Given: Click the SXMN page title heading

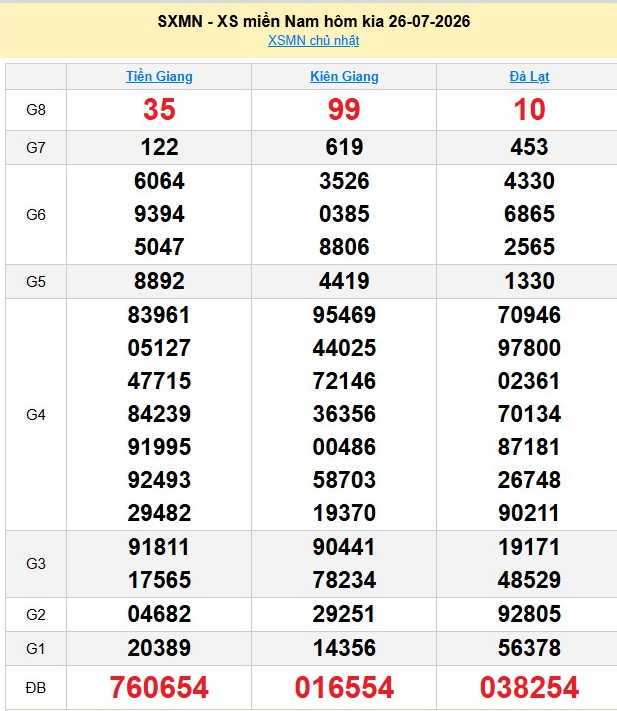Looking at the screenshot, I should pos(314,21).
